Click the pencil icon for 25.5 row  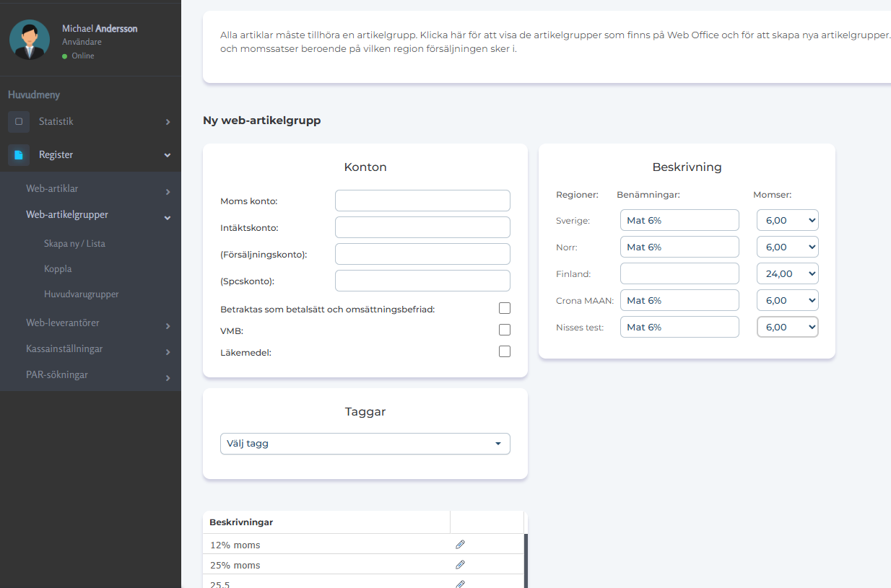click(x=460, y=583)
